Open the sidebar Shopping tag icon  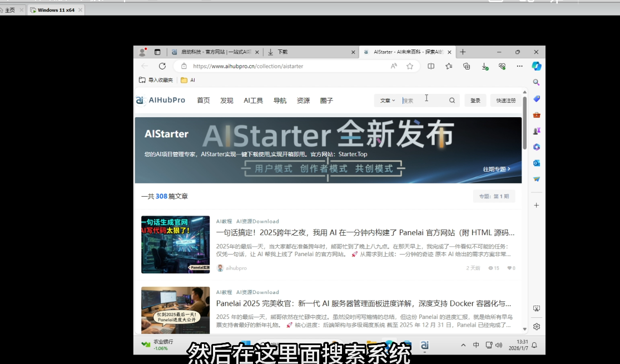(x=536, y=98)
